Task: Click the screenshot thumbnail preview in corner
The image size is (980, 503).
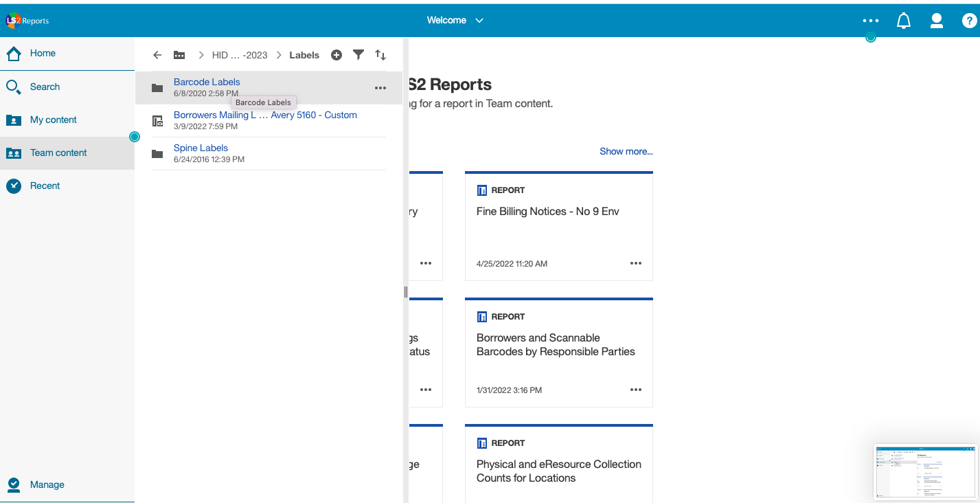Action: tap(925, 471)
